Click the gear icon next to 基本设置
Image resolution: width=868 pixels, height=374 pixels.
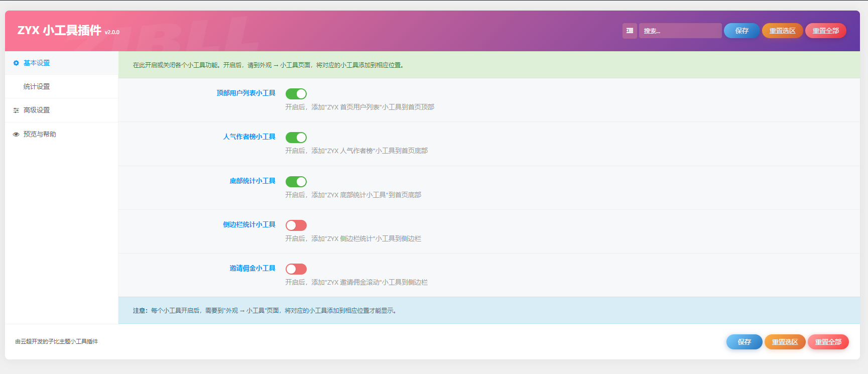point(16,63)
